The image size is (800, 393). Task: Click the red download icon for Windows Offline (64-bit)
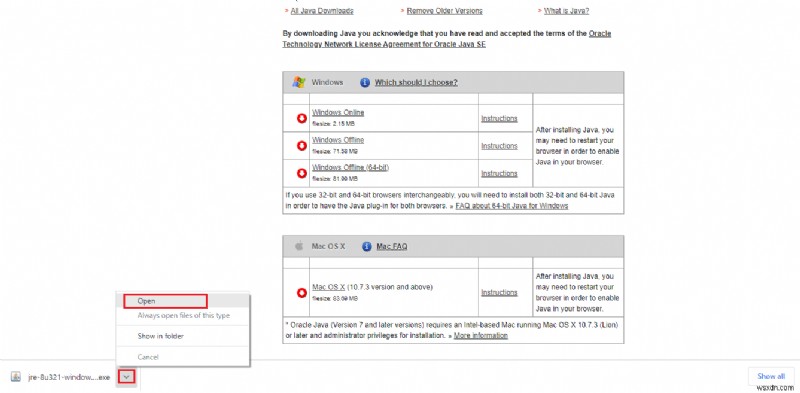302,174
